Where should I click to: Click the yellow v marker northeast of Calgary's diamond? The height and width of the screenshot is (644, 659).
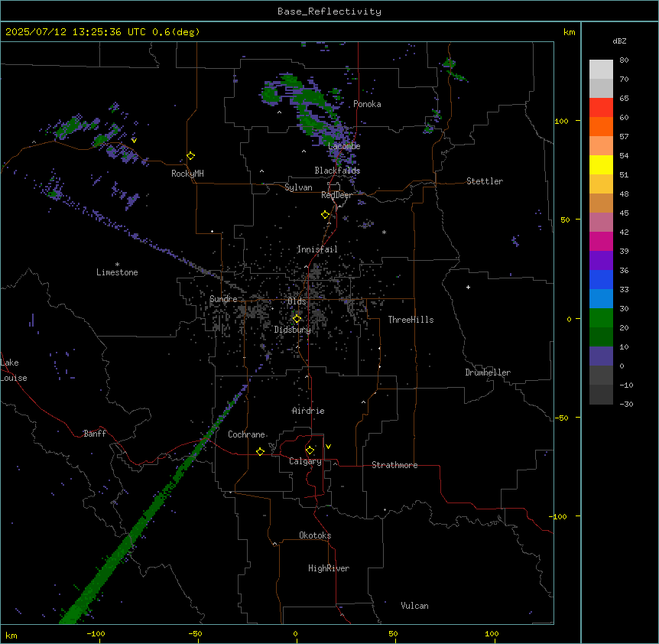point(328,447)
